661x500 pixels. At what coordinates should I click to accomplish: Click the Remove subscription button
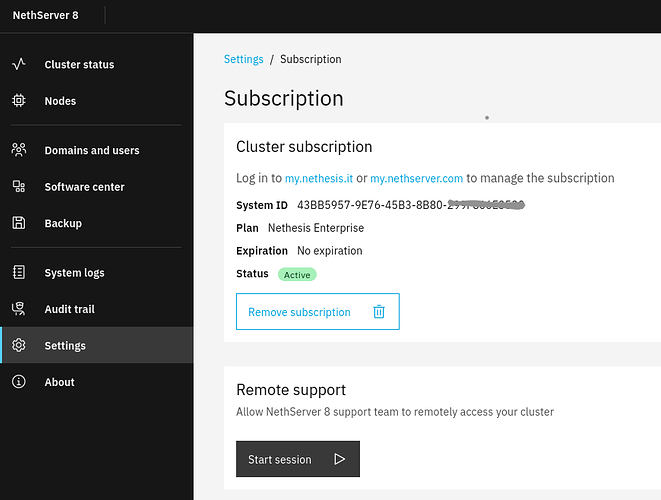[317, 312]
